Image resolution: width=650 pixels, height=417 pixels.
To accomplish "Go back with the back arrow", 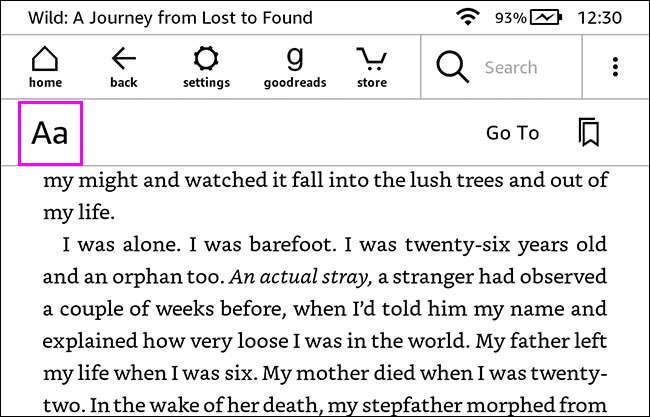I will coord(123,66).
